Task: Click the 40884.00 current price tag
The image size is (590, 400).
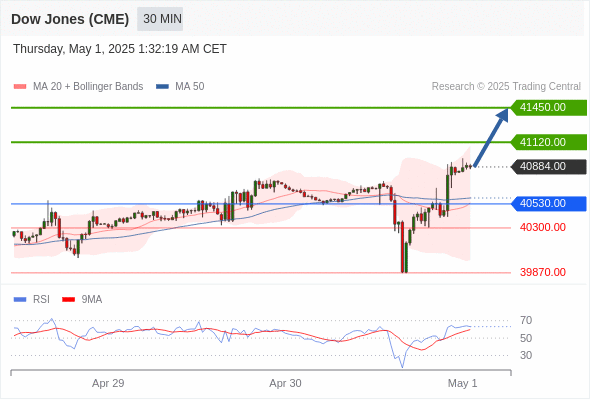Action: [x=549, y=166]
